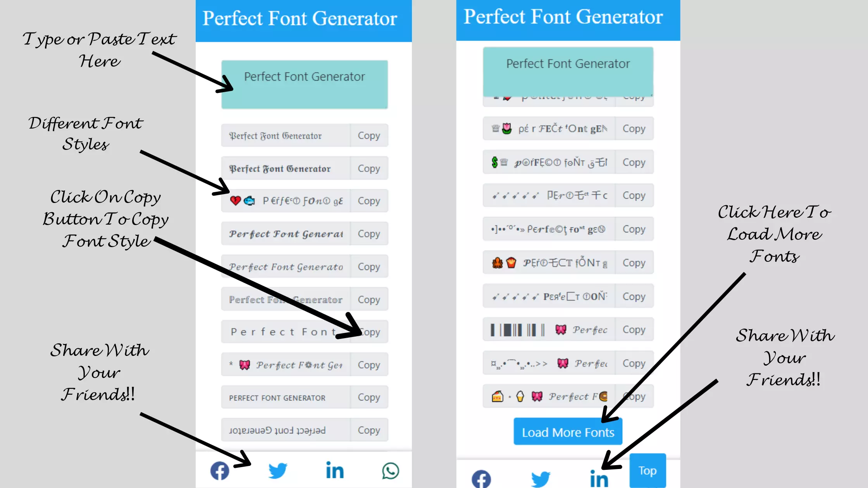Image resolution: width=868 pixels, height=488 pixels.
Task: Click the LinkedIn share icon
Action: click(x=334, y=471)
